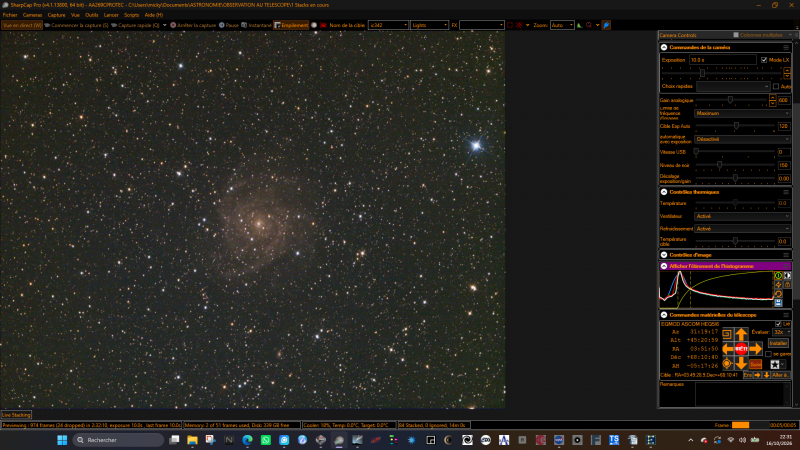This screenshot has height=450, width=800.
Task: Click the red square selection icon in the toolbar
Action: point(510,25)
